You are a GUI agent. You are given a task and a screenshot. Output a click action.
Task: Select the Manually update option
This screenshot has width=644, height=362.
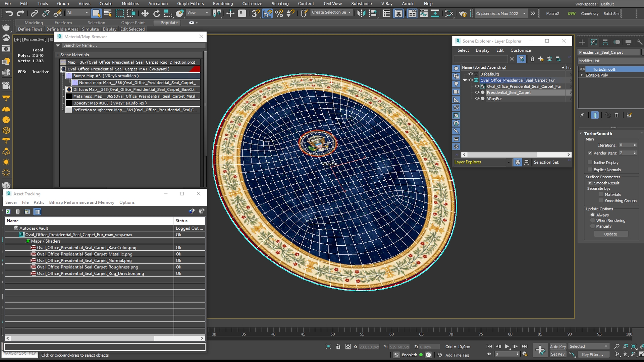point(593,226)
